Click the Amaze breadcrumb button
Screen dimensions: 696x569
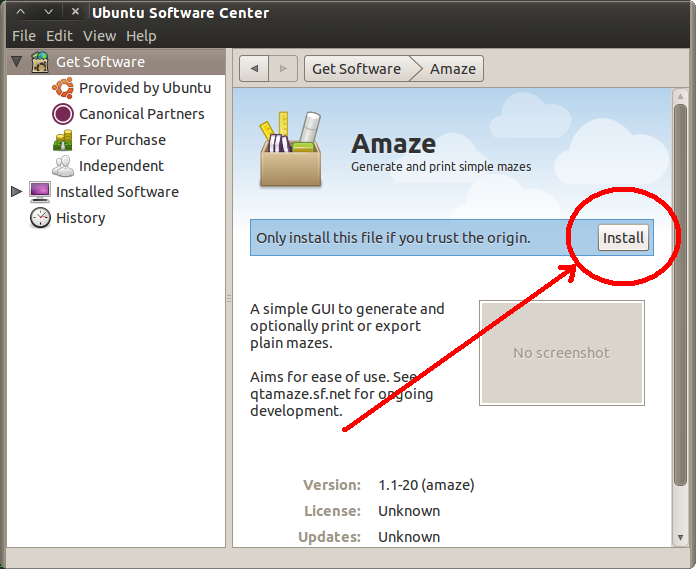click(452, 69)
